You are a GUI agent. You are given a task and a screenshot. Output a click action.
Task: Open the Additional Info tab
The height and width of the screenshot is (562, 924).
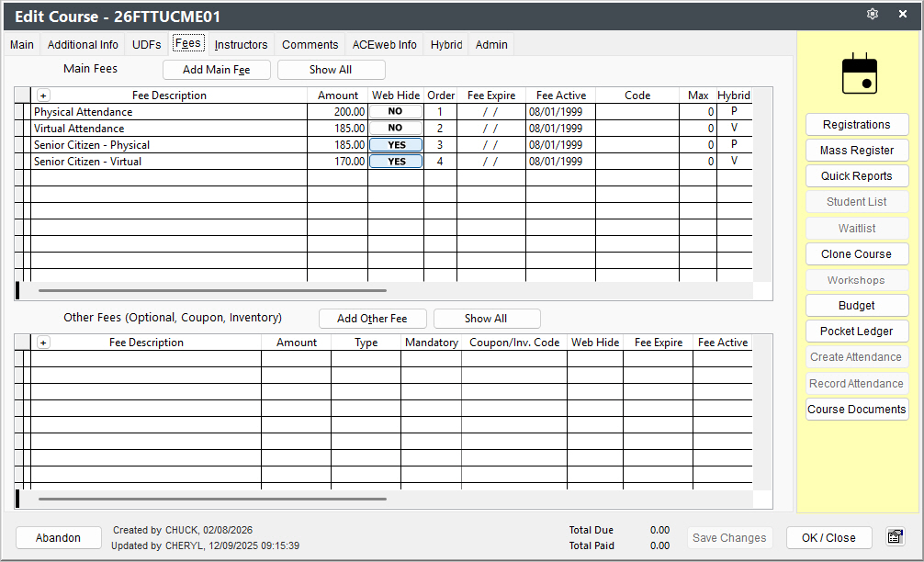83,45
